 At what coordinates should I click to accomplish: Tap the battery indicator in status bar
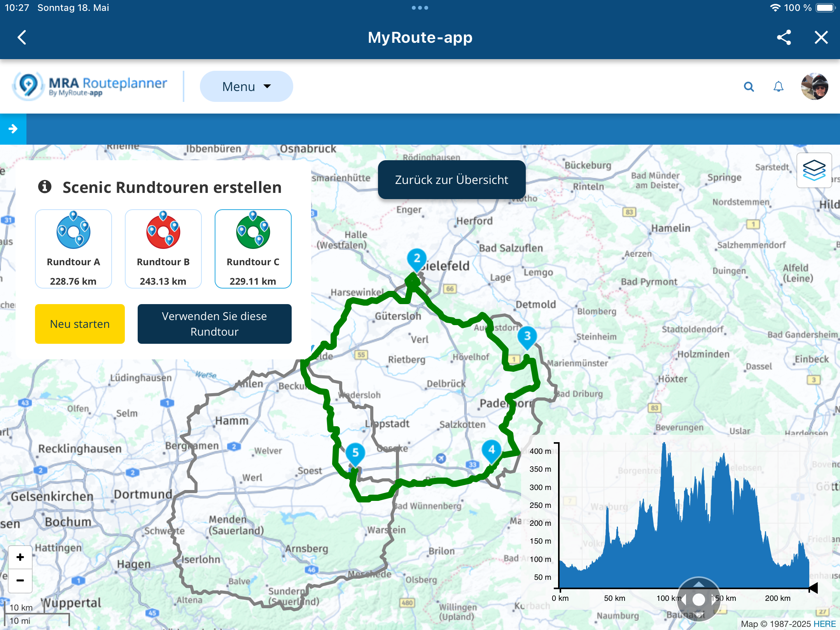(825, 8)
